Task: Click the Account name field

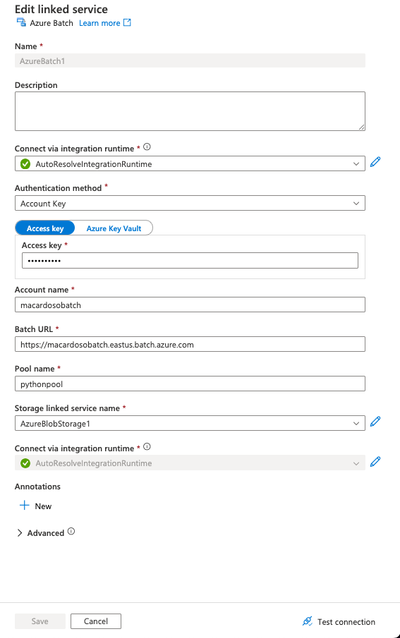Action: (x=190, y=305)
